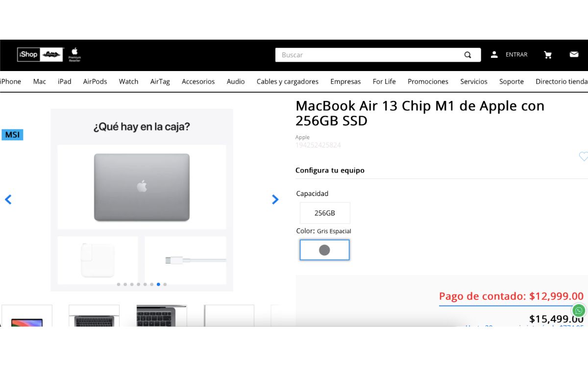Open the Servicios menu

474,81
